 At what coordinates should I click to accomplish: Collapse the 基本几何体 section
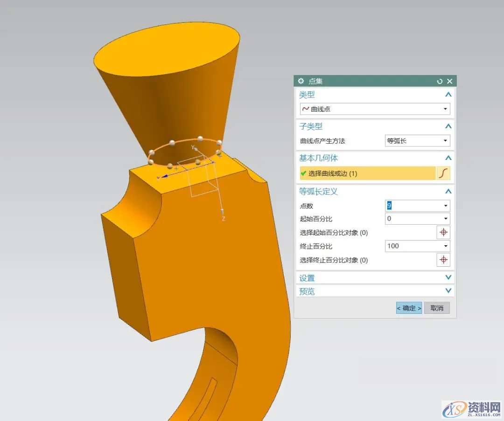pos(448,158)
